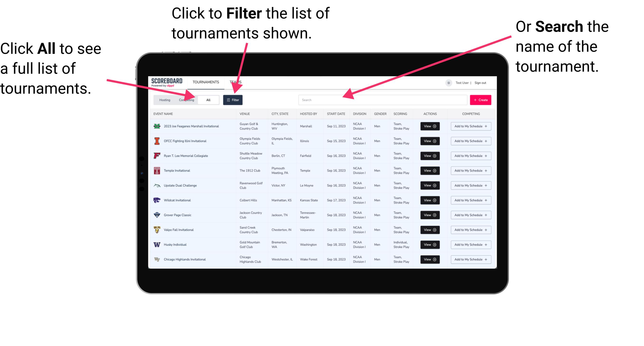Click the Washington Huskies logo icon
This screenshot has width=644, height=346.
click(157, 244)
